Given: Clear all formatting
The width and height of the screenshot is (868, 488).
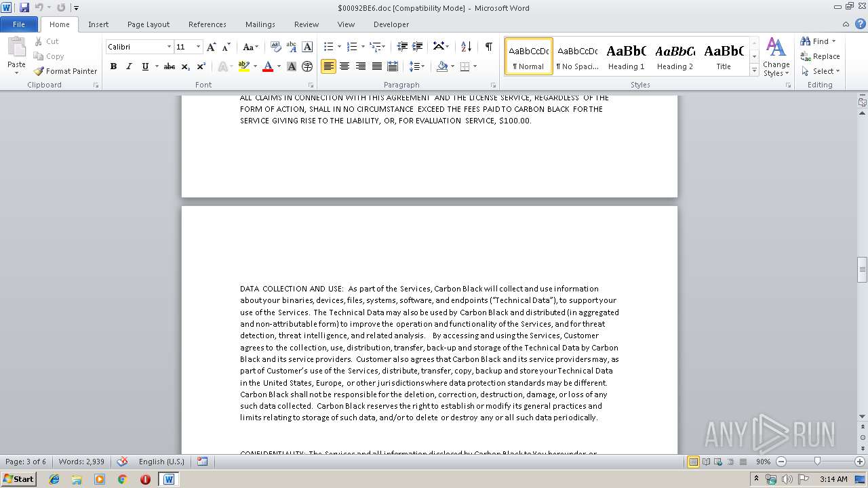Looking at the screenshot, I should click(x=275, y=47).
